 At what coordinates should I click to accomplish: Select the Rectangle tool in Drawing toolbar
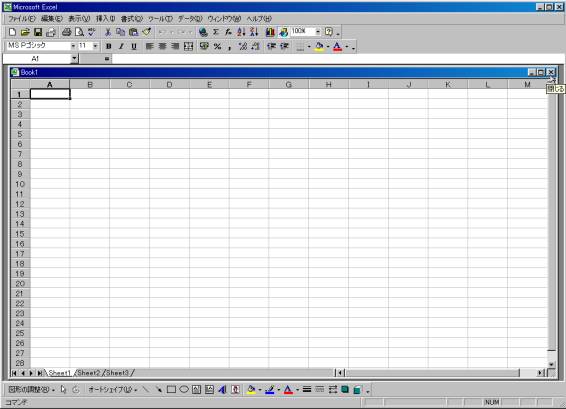[x=171, y=390]
